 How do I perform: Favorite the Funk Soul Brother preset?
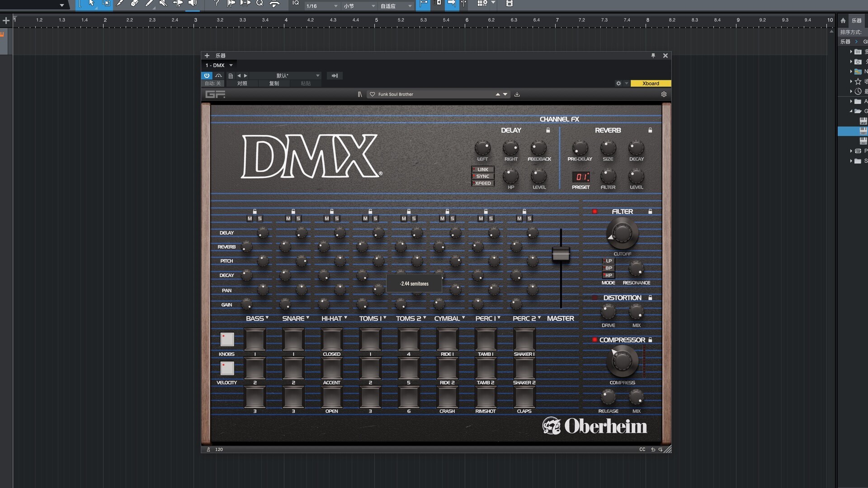click(x=373, y=94)
